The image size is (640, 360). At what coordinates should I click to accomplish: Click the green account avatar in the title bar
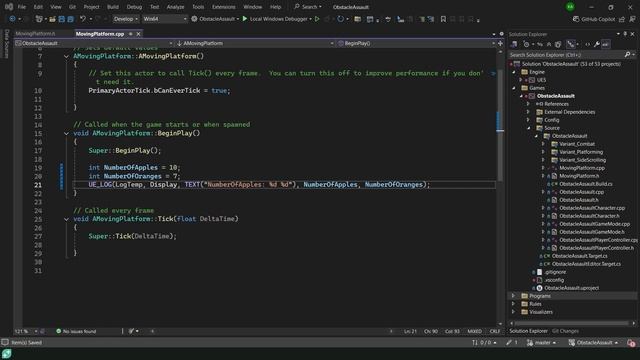(570, 7)
